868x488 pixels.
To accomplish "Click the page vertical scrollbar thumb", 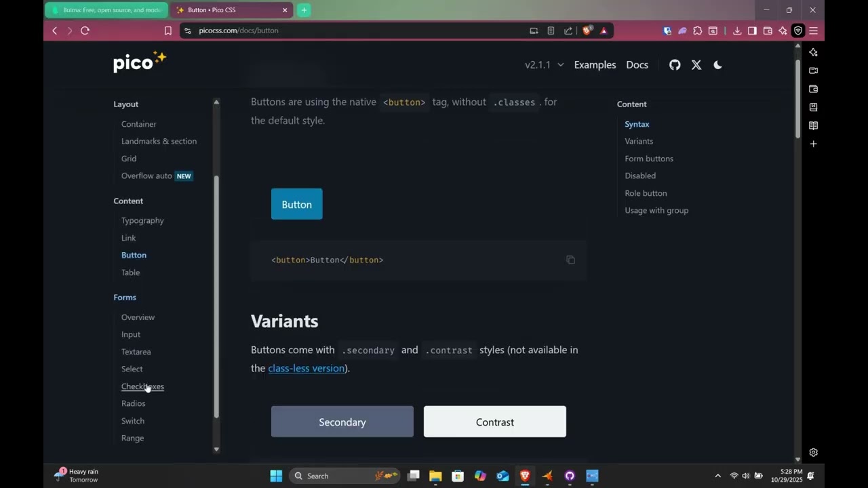I will click(798, 99).
